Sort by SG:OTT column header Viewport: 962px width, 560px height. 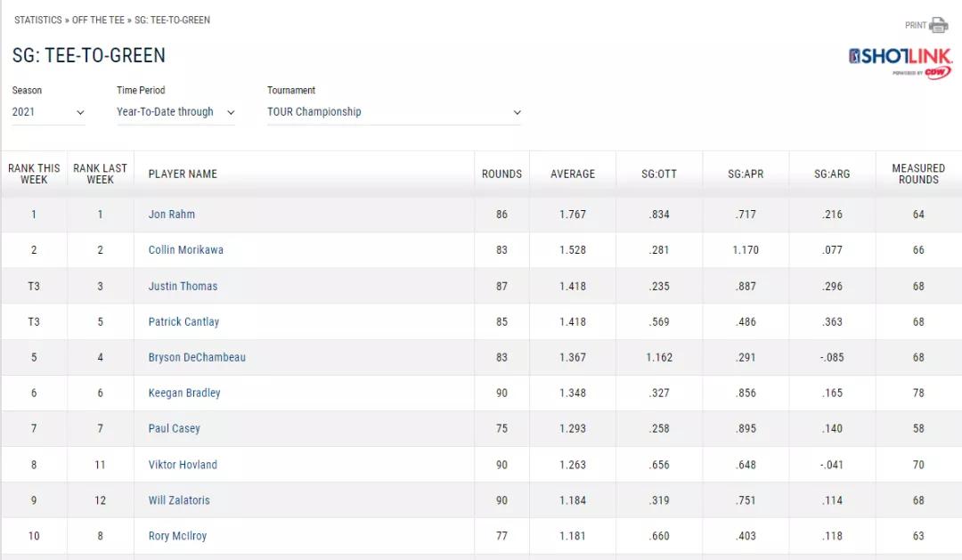click(x=659, y=174)
